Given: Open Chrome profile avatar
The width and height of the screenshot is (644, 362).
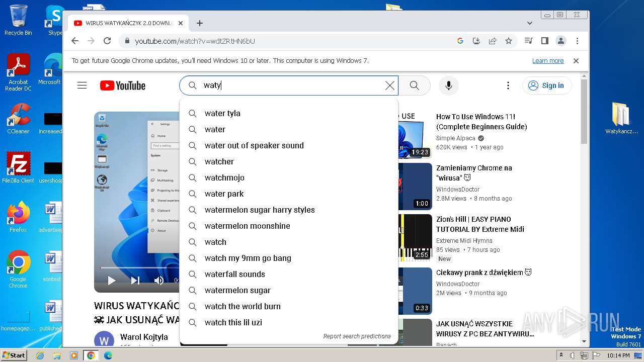Looking at the screenshot, I should pos(561,41).
